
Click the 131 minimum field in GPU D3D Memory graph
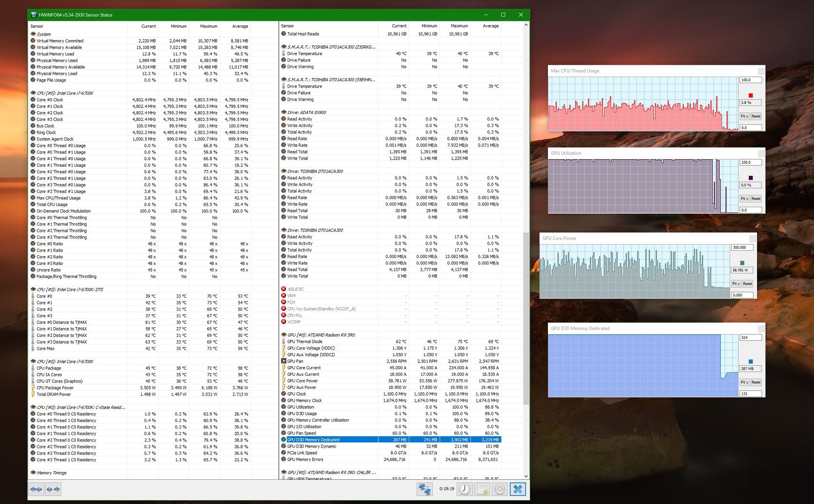click(750, 394)
